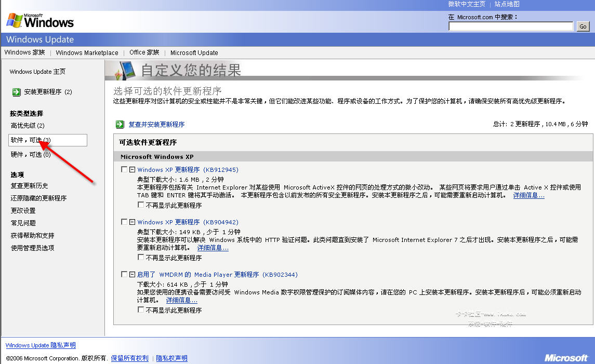Open 详细信息 link for KB912945
The image size is (595, 364).
[x=529, y=195]
